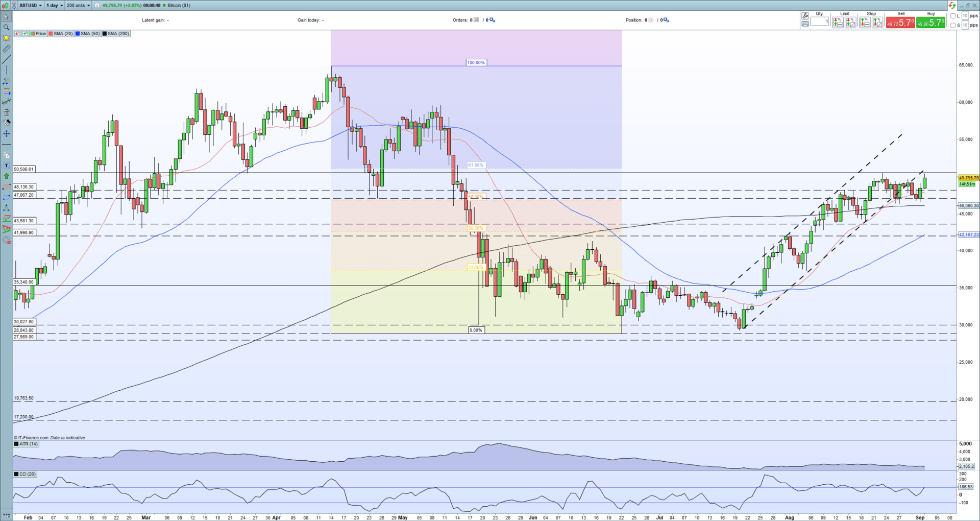Select the rectangle drawing tool
The image size is (980, 521).
tap(6, 198)
